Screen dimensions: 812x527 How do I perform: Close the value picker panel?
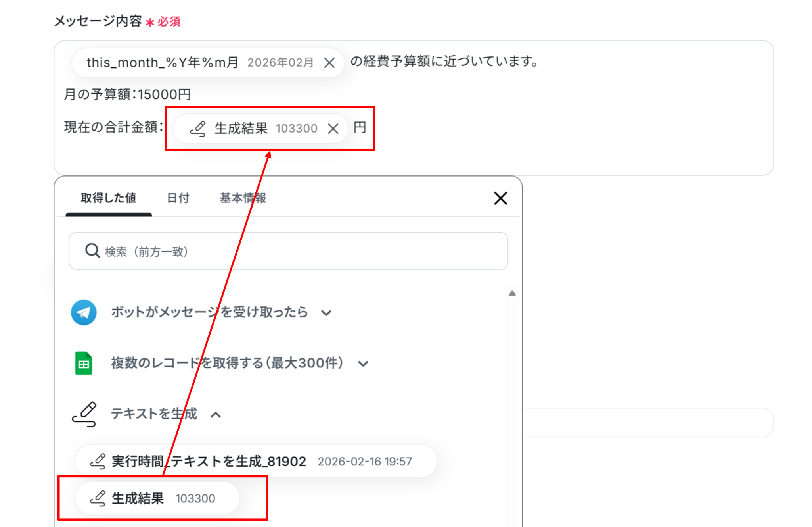(500, 198)
